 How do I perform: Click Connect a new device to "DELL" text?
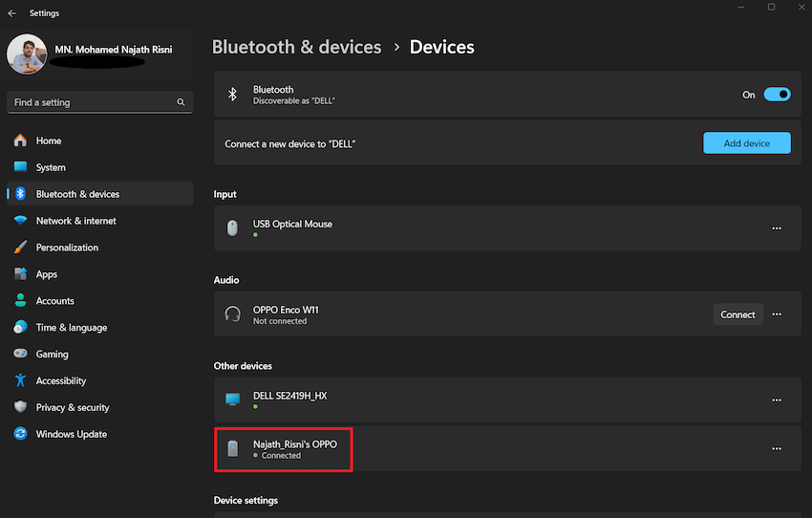(x=290, y=144)
